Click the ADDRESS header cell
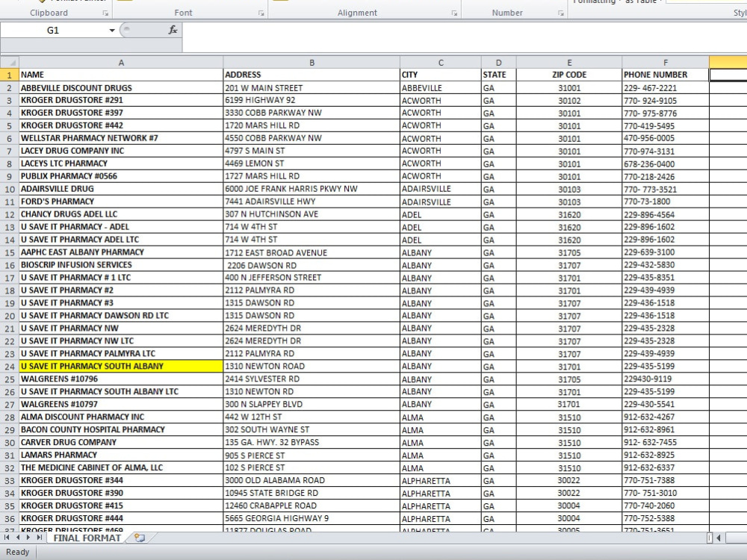This screenshot has width=747, height=560. click(x=311, y=75)
